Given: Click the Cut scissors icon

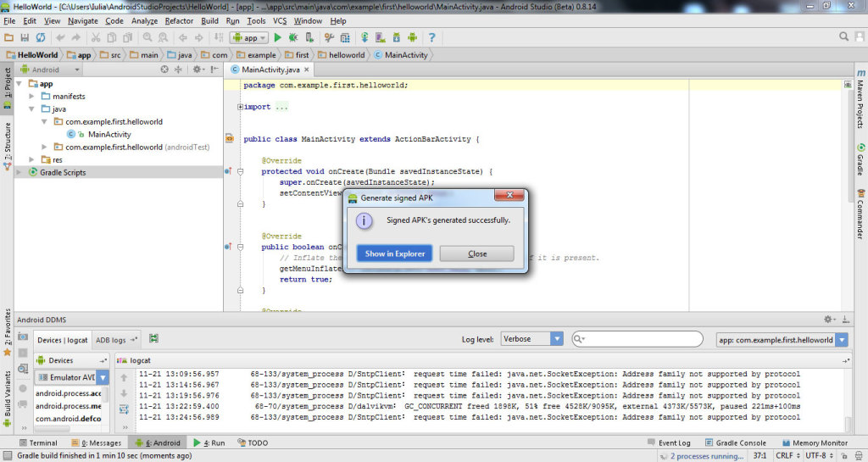Looking at the screenshot, I should 96,37.
